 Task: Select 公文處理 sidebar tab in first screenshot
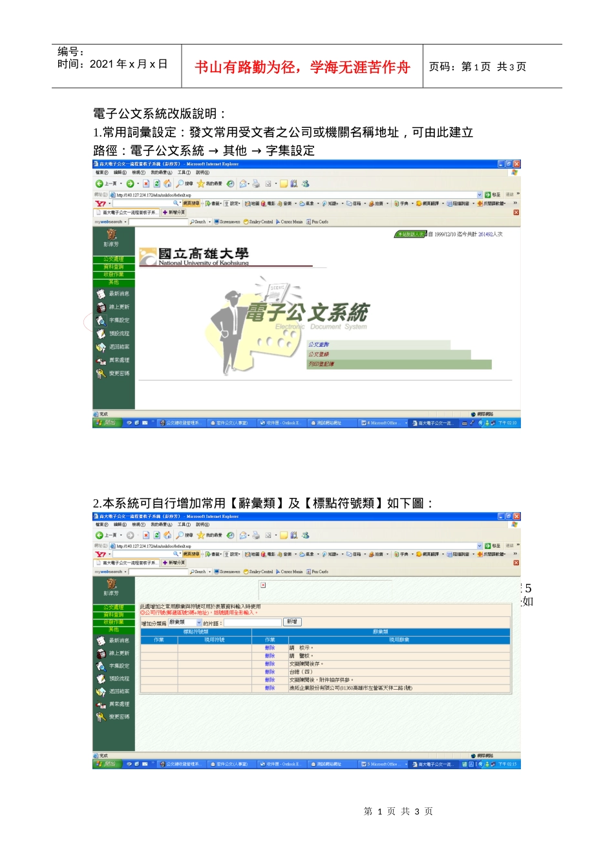pyautogui.click(x=114, y=259)
